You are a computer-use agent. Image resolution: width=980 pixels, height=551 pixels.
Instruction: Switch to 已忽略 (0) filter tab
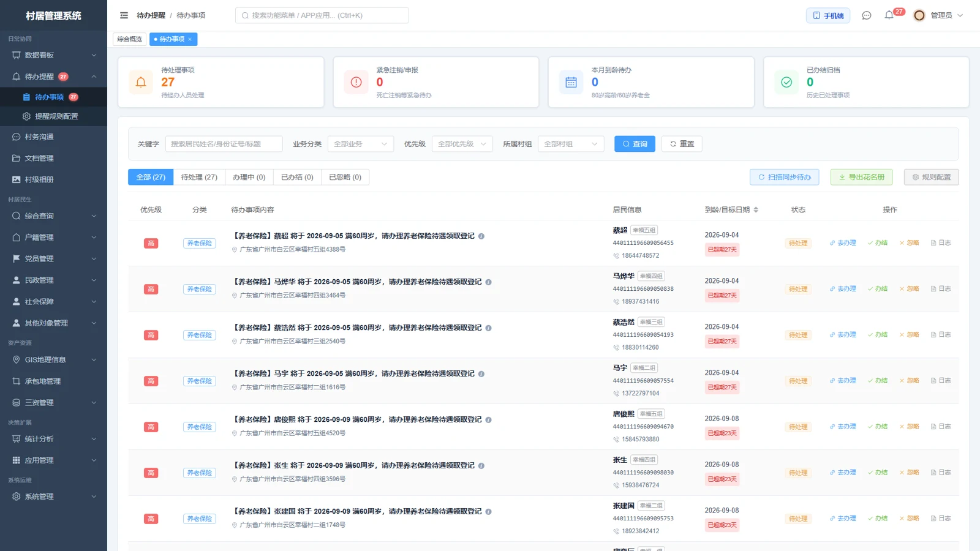345,177
